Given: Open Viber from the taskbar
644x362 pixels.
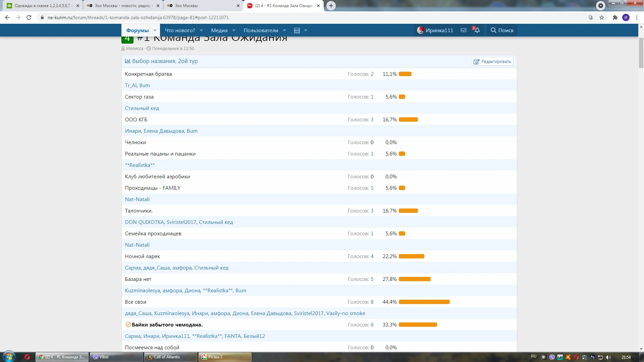Looking at the screenshot, I should coord(116,357).
